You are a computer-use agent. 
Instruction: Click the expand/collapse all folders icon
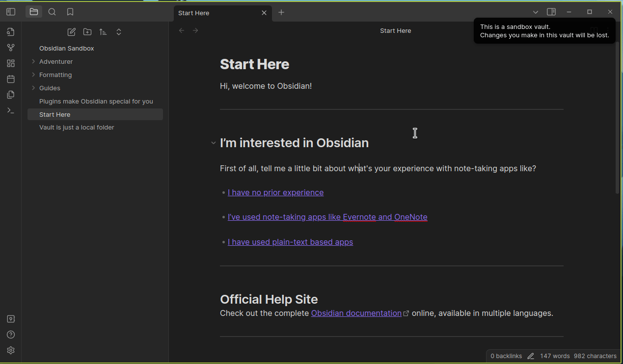point(119,32)
